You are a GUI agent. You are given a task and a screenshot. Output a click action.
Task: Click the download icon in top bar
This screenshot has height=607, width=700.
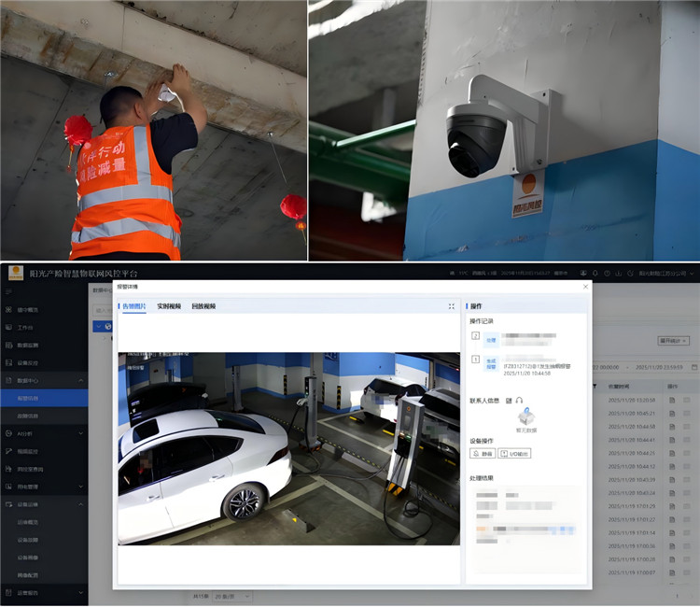point(619,273)
